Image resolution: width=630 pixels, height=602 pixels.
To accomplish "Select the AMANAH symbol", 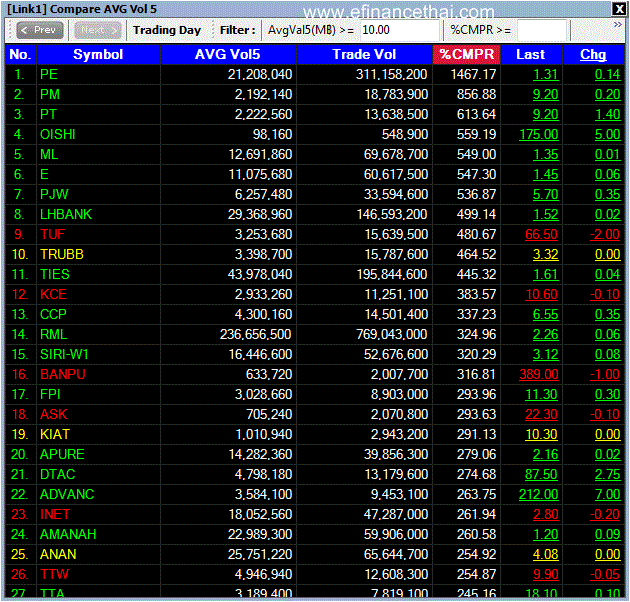I will (x=68, y=534).
